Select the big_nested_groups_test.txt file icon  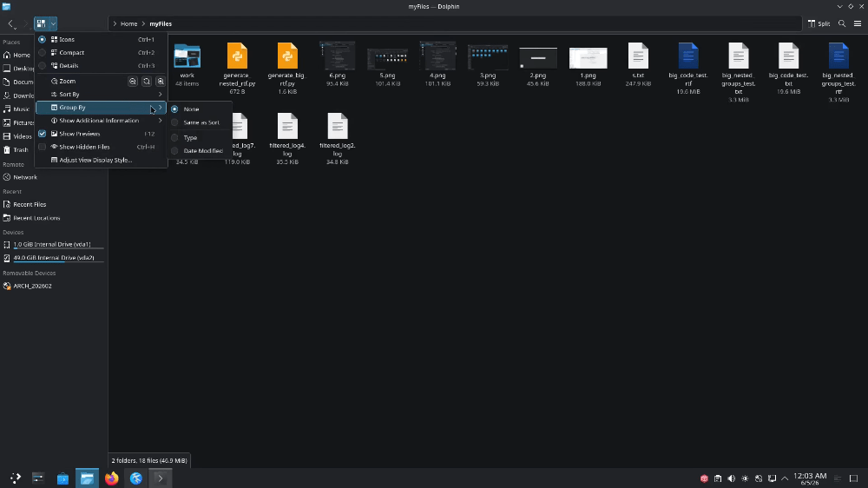coord(739,56)
